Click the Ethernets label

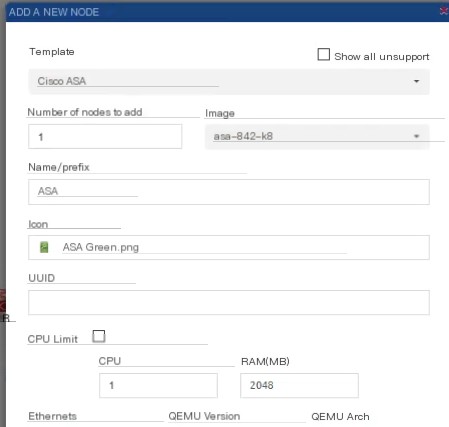pyautogui.click(x=52, y=416)
